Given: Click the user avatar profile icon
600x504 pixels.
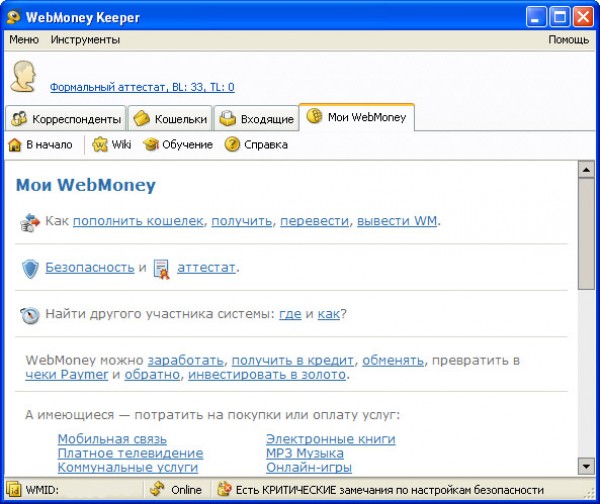Looking at the screenshot, I should point(25,77).
